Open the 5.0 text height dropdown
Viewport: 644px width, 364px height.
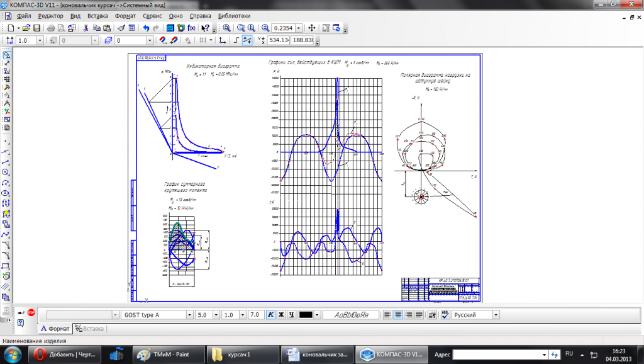click(x=216, y=315)
